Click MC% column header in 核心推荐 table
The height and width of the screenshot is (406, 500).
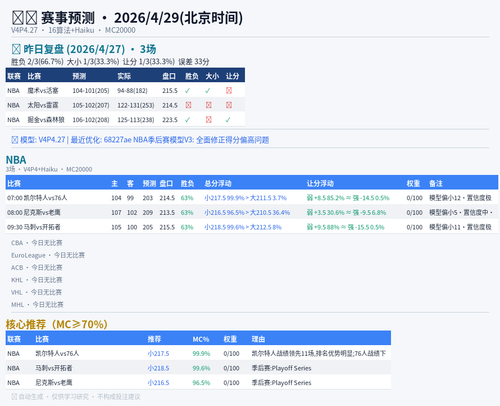tap(201, 339)
